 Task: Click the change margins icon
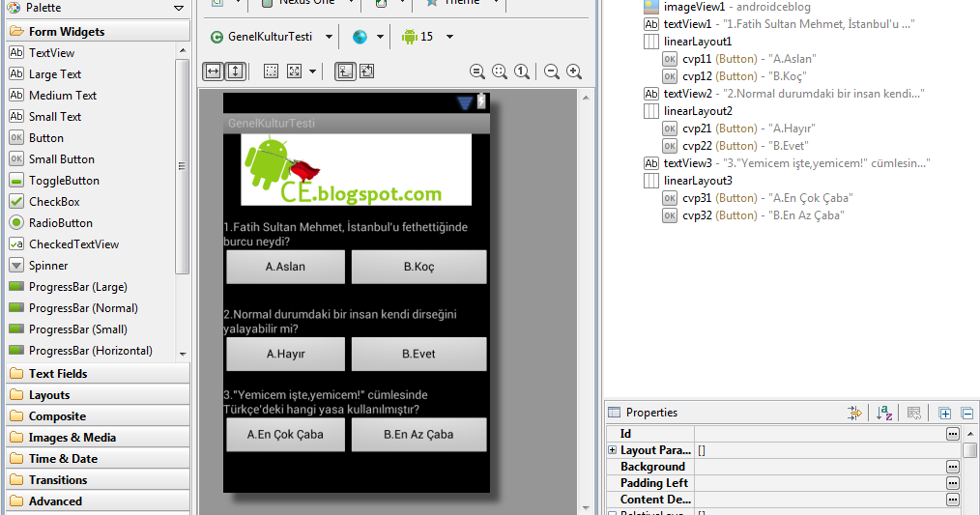271,72
